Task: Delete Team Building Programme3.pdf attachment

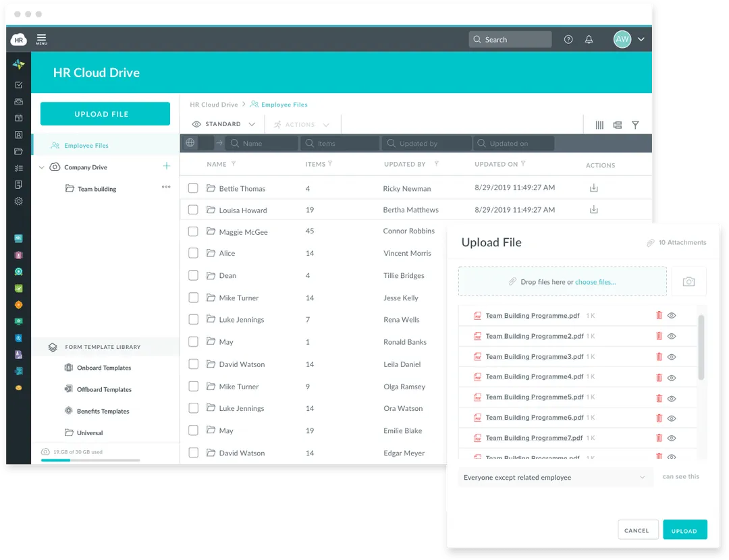Action: click(659, 357)
